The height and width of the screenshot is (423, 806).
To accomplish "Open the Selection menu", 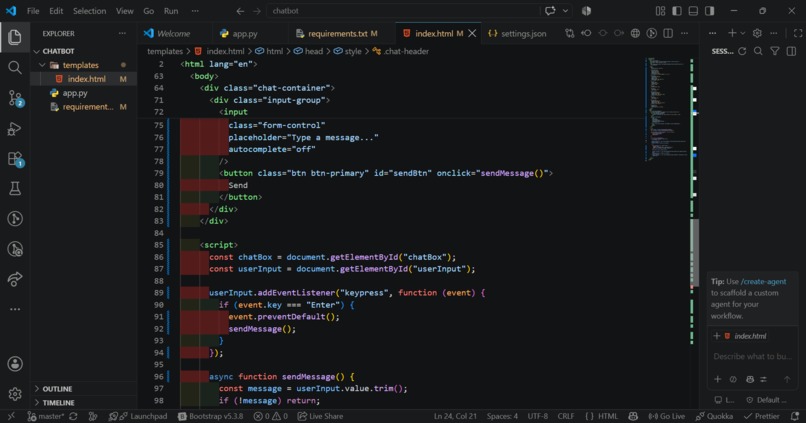I will click(89, 11).
